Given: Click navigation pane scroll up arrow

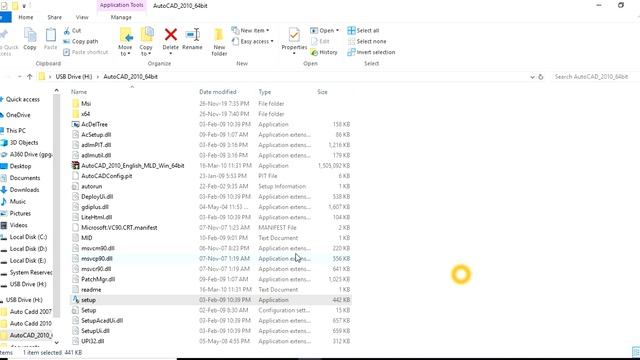Looking at the screenshot, I should point(56,91).
